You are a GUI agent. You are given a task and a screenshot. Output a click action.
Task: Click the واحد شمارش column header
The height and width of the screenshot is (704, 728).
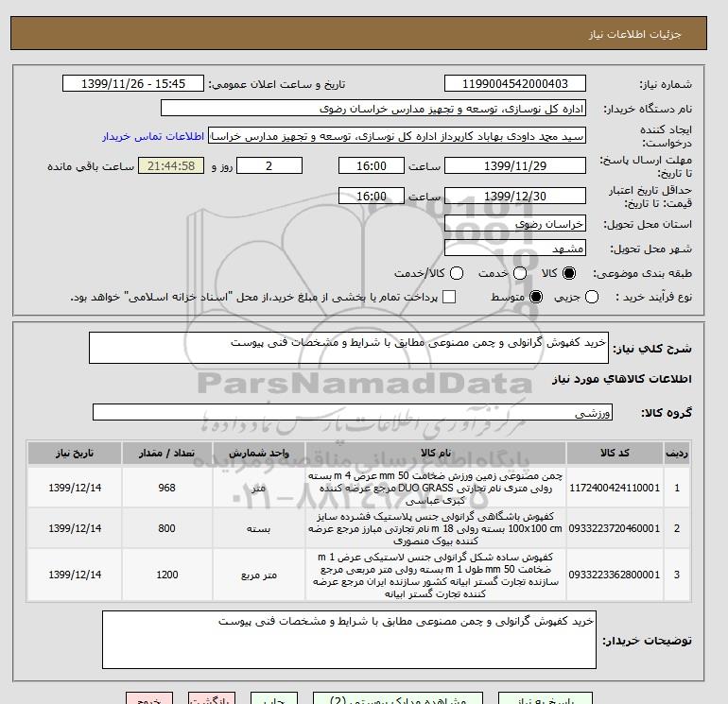coord(259,453)
